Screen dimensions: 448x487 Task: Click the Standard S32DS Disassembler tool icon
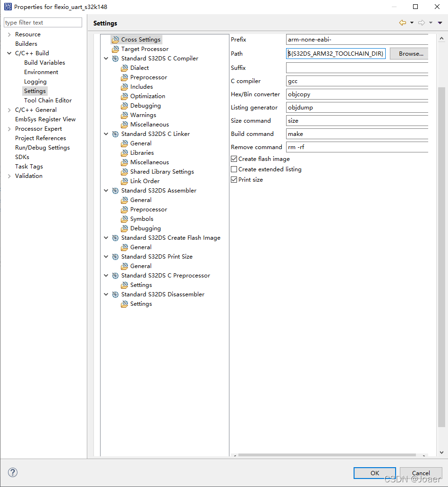tap(115, 294)
